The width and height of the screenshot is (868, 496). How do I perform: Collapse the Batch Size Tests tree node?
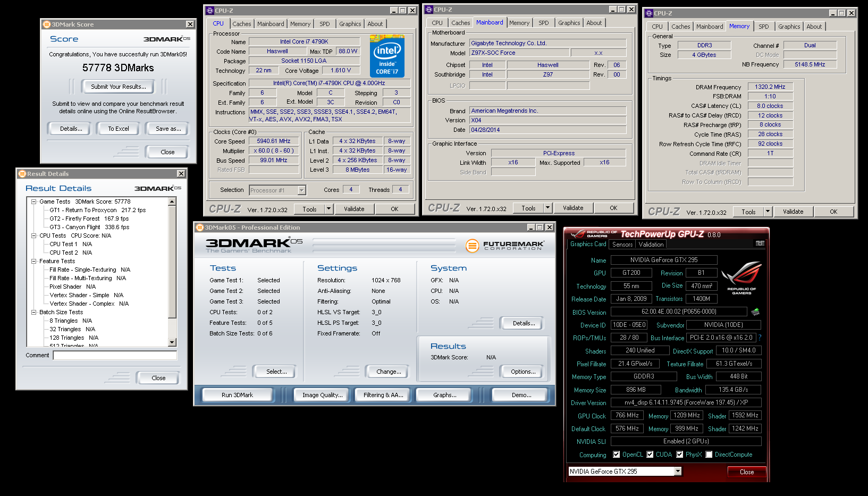coord(34,313)
